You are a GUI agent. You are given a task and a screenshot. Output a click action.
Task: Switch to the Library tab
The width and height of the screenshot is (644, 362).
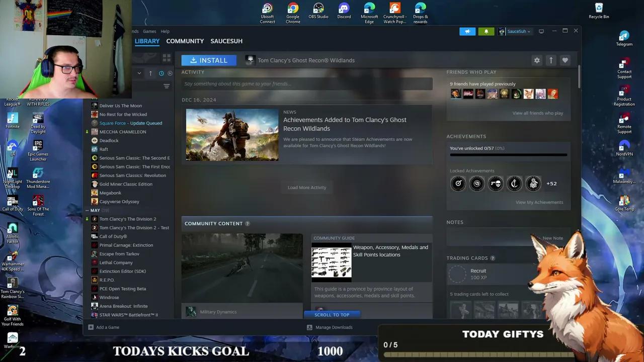tap(147, 41)
